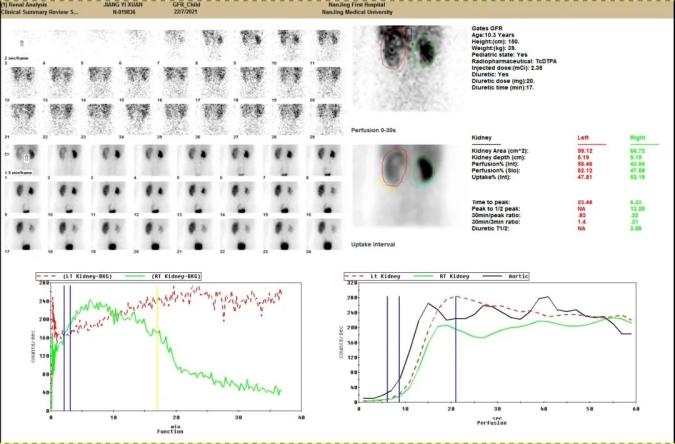
Task: Click the first blue marker line on Function graph
Action: click(x=64, y=347)
